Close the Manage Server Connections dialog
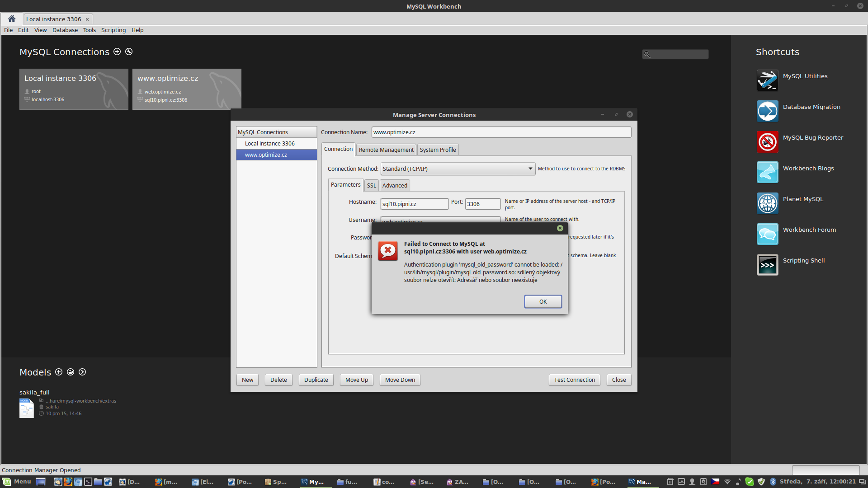Image resolution: width=868 pixels, height=488 pixels. click(x=619, y=380)
